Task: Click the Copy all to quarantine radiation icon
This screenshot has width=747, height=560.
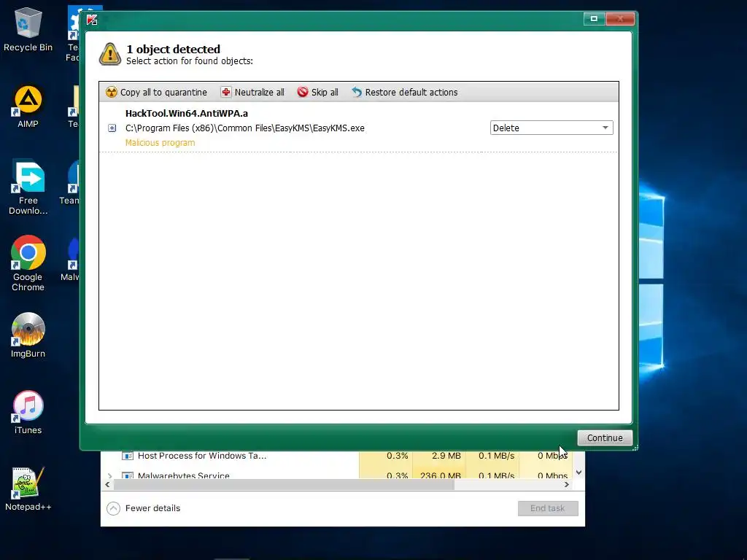Action: (111, 92)
